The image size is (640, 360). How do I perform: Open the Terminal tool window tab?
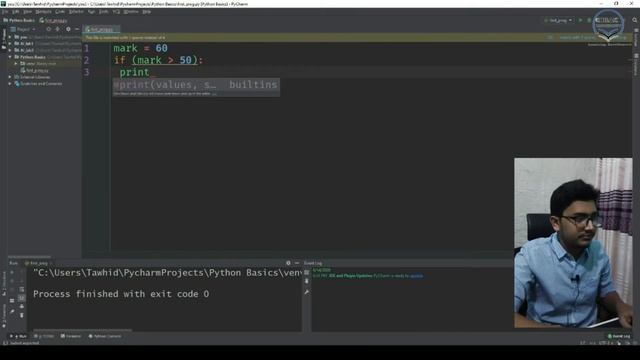pyautogui.click(x=71, y=336)
